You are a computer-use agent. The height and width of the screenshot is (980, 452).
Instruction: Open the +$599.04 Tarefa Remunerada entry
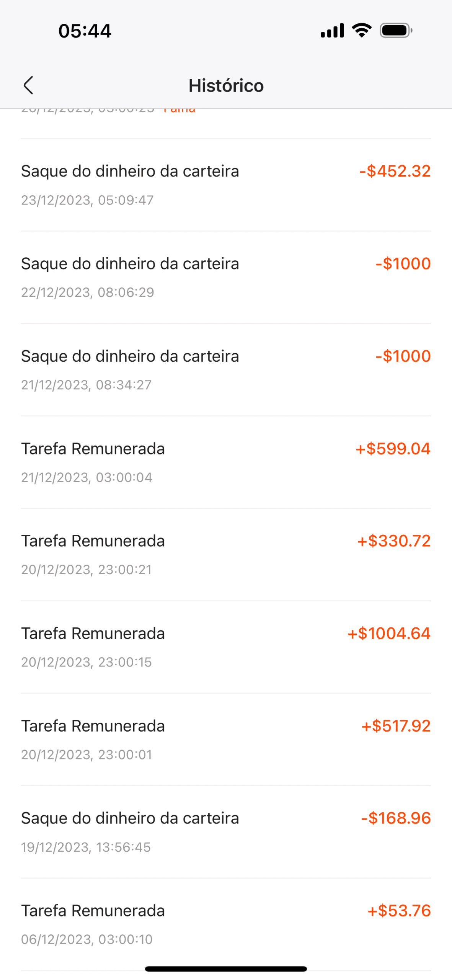[x=226, y=462]
